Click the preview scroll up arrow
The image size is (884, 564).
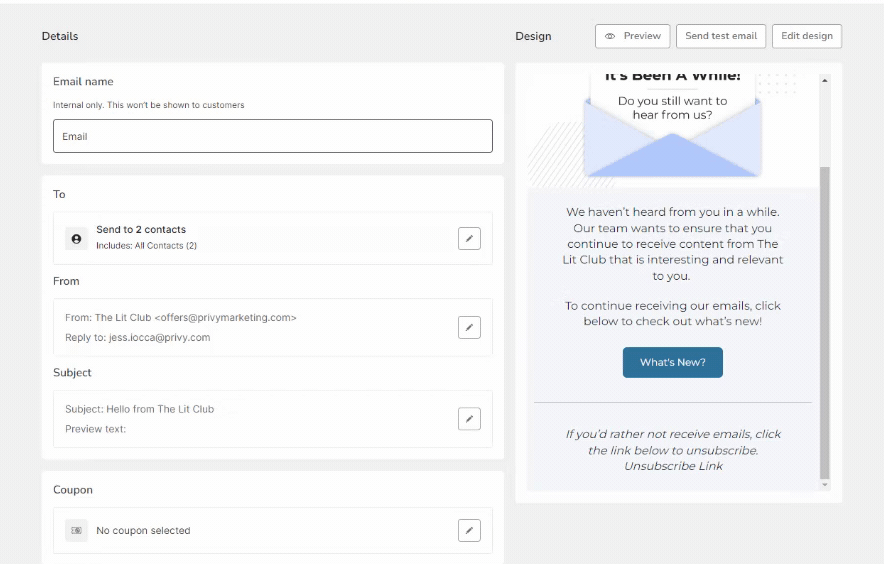click(825, 81)
